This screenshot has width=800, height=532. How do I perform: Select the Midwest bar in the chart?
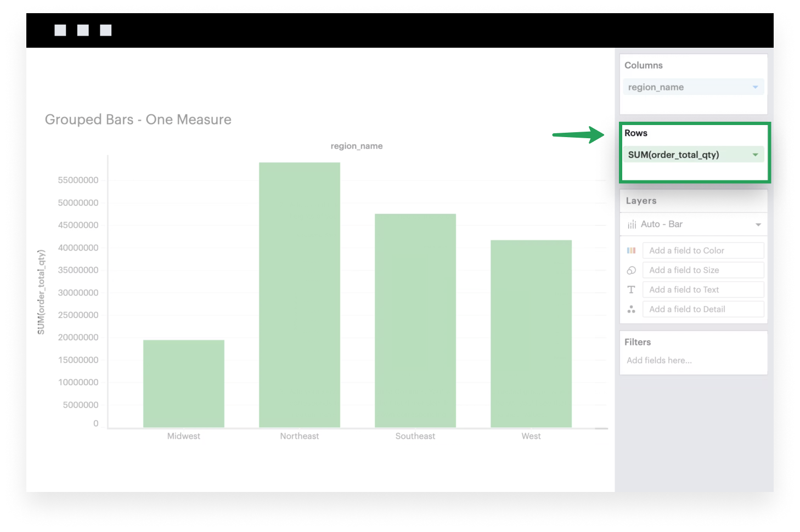point(183,384)
